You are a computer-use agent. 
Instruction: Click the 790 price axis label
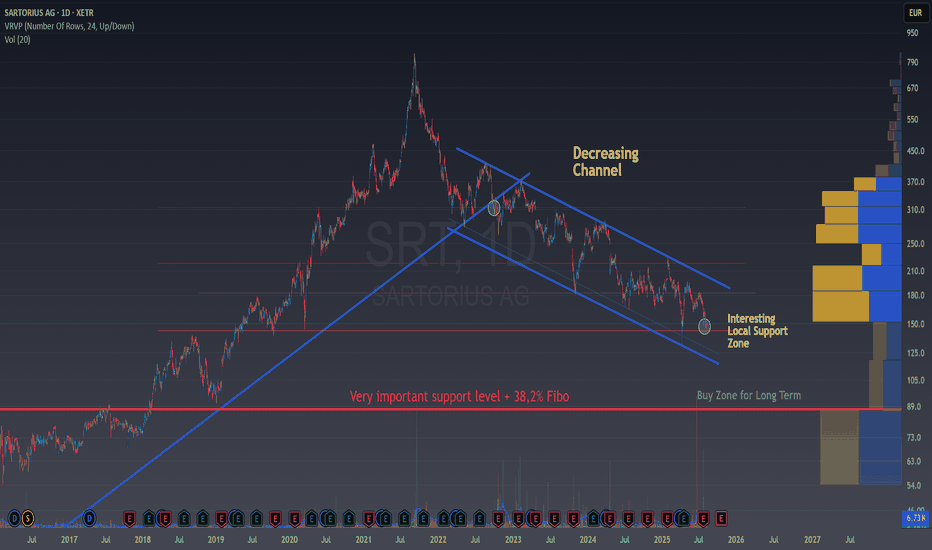coord(912,62)
